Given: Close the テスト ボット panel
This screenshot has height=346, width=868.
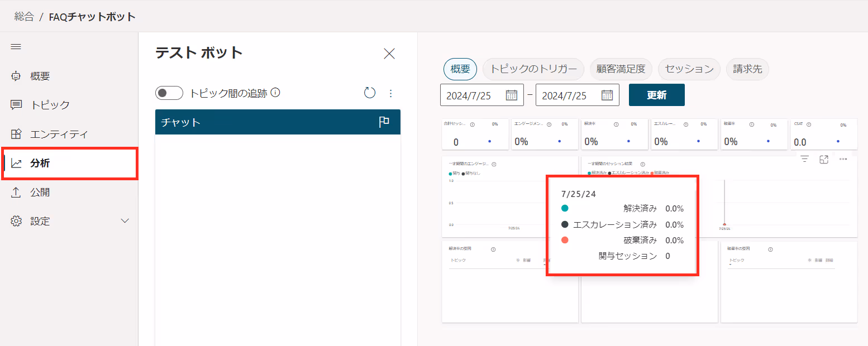Looking at the screenshot, I should point(389,54).
